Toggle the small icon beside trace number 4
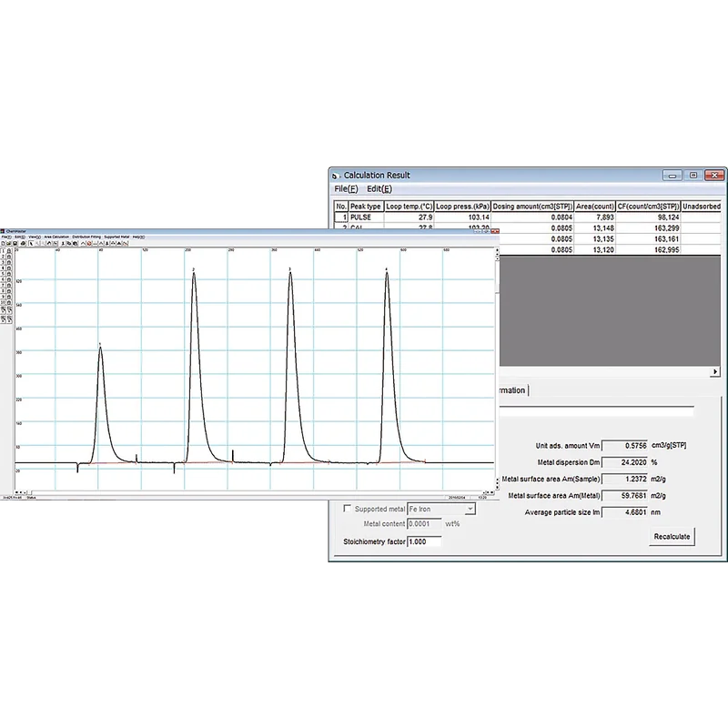 [x=9, y=268]
